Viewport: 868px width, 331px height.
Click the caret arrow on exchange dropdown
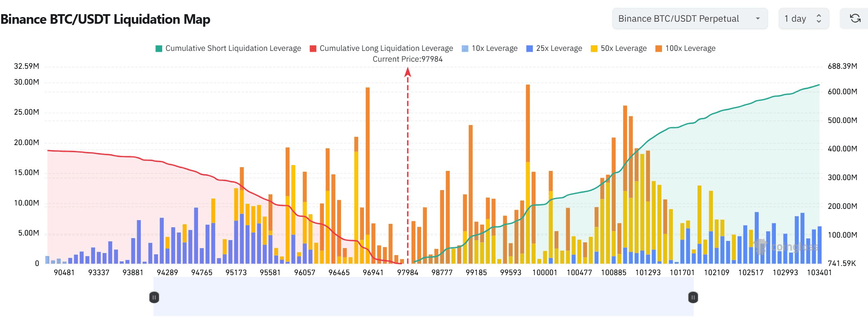[x=758, y=19]
